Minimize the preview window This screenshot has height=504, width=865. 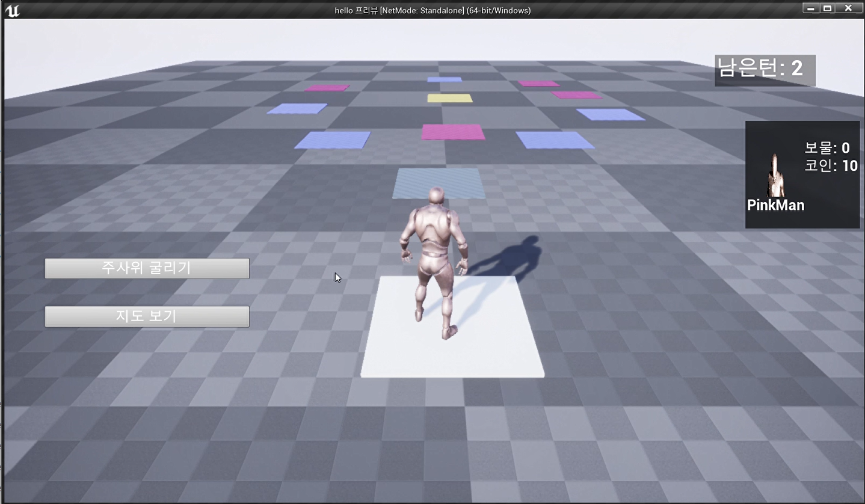(811, 8)
